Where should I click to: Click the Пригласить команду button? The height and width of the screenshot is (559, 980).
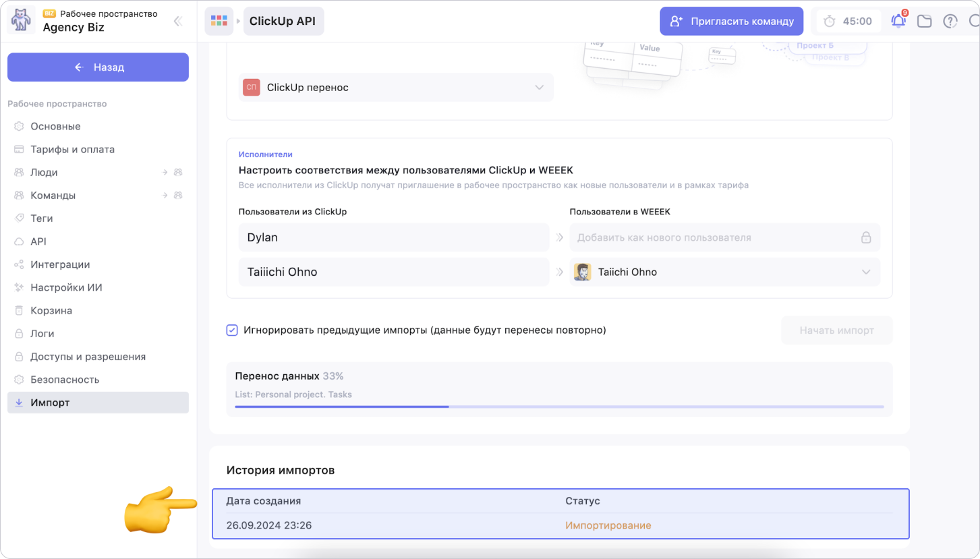731,21
